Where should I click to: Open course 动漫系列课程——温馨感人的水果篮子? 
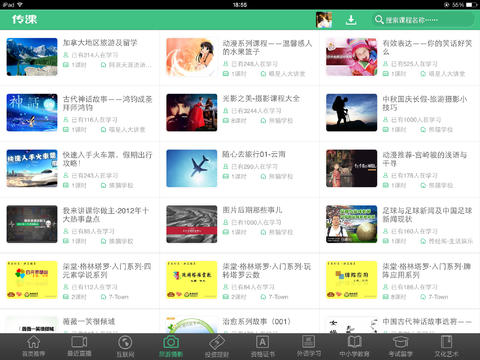tap(267, 47)
